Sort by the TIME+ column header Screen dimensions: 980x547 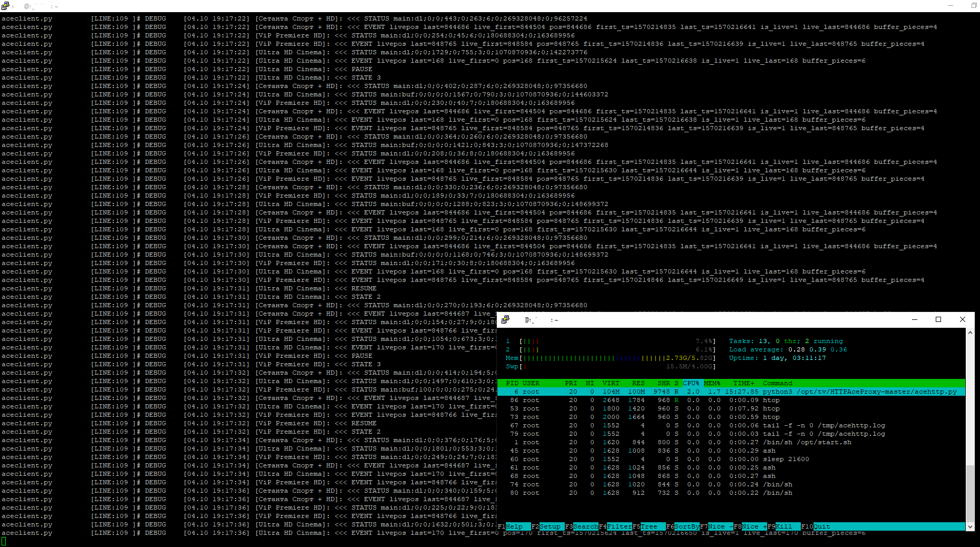click(744, 383)
